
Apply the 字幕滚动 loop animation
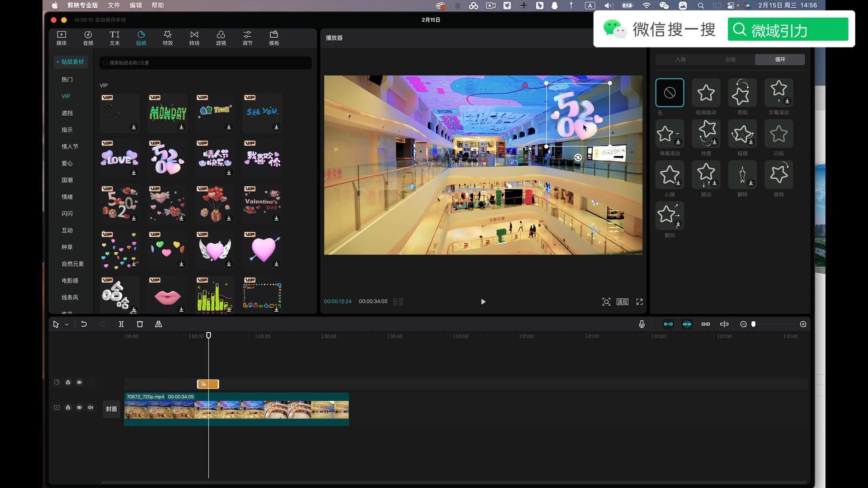tap(778, 93)
